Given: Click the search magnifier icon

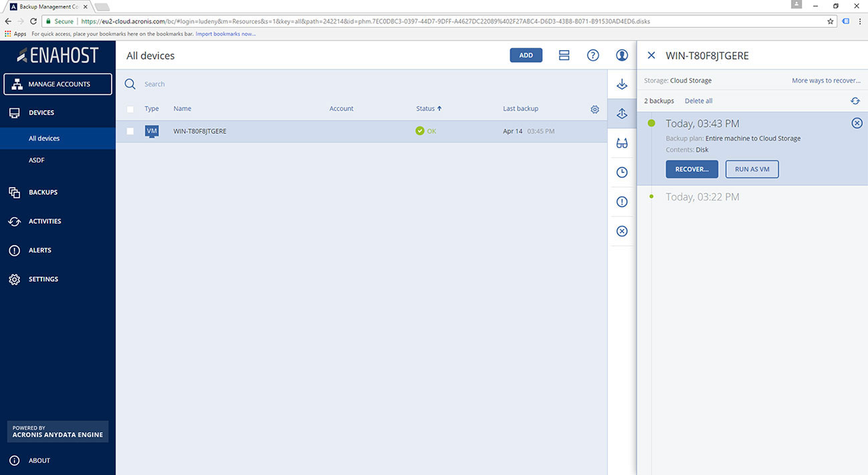Looking at the screenshot, I should (x=130, y=84).
